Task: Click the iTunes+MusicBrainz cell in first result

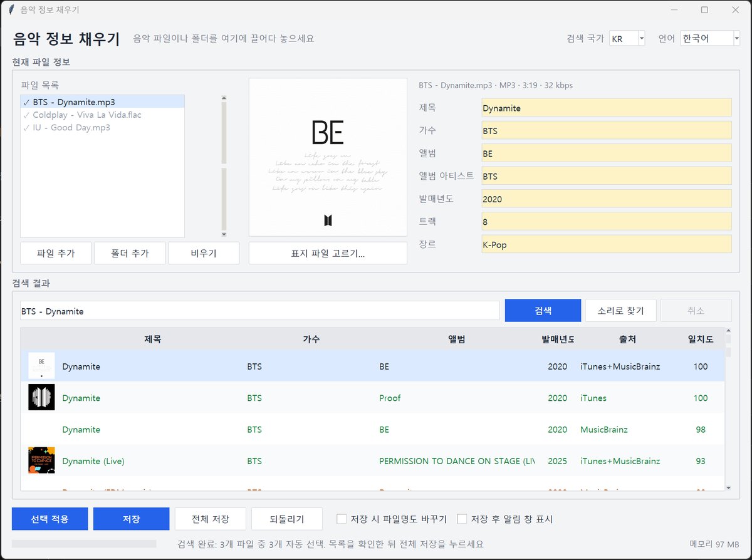Action: pos(620,366)
